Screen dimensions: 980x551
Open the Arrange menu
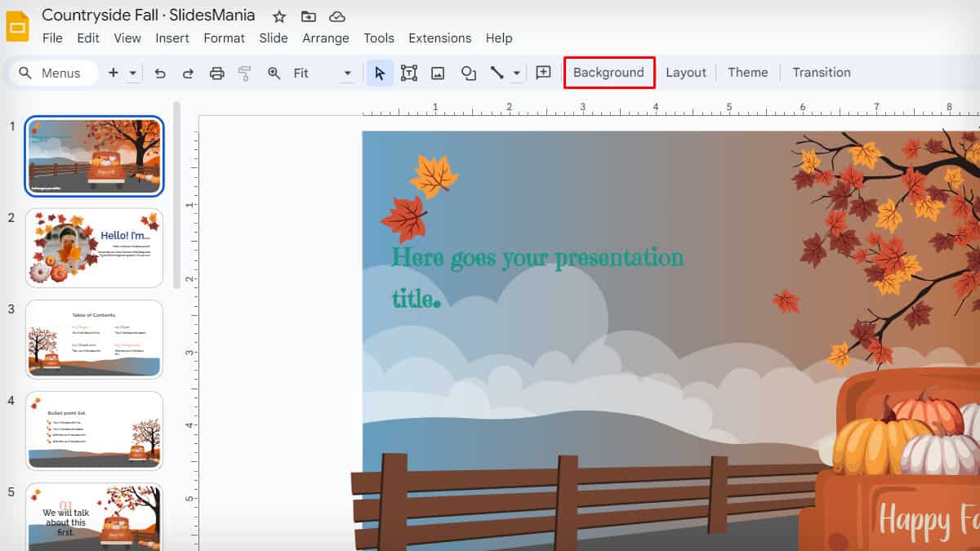tap(326, 38)
